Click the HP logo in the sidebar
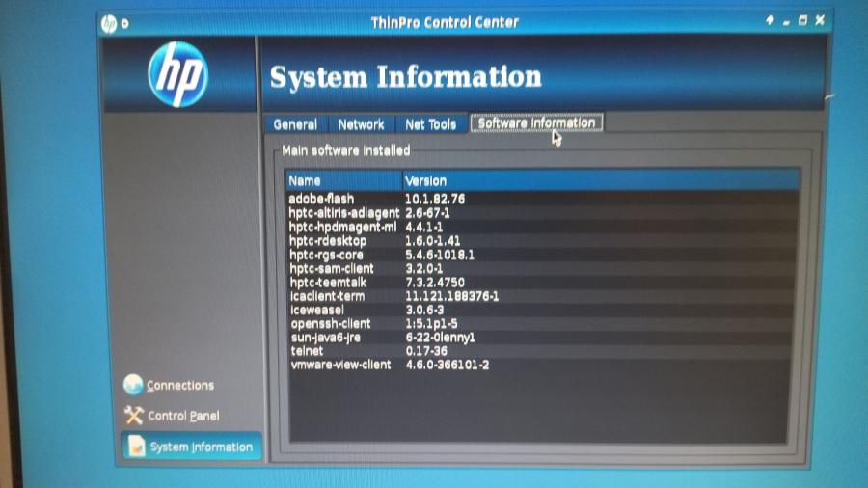Viewport: 868px width, 488px height. (177, 74)
